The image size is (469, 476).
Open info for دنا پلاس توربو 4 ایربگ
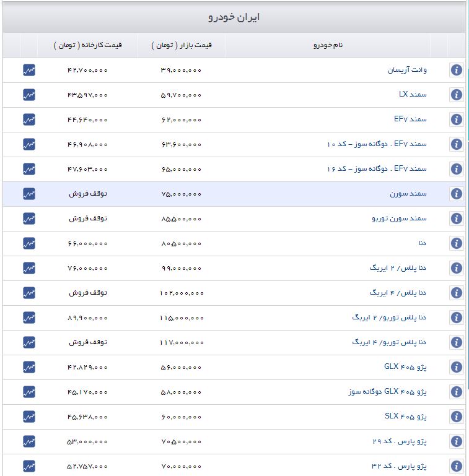456,342
